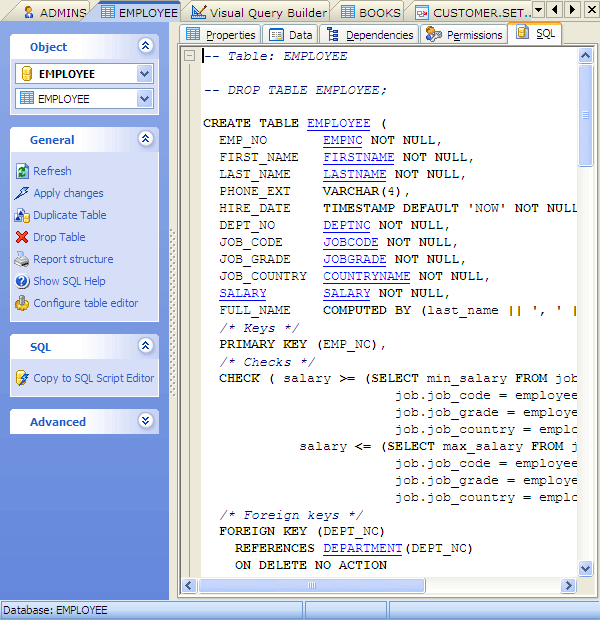
Task: Click the table icon in second Object combo
Action: (27, 98)
